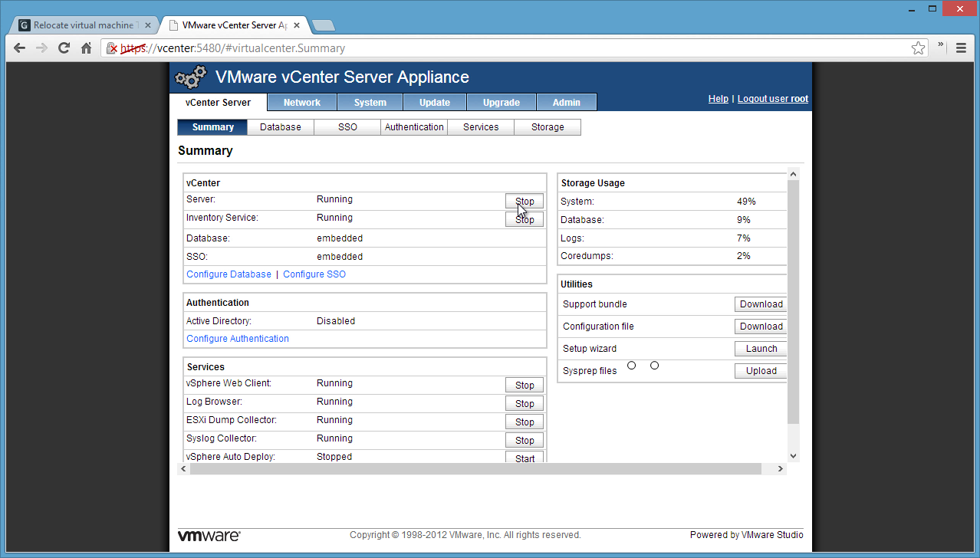Click the horizontal scrollbar left arrow
980x558 pixels.
183,468
